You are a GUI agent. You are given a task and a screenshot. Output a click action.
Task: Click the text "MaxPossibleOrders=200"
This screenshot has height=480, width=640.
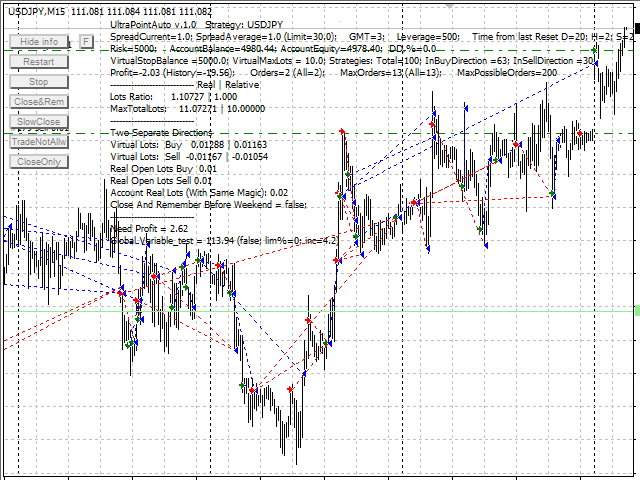[x=507, y=73]
